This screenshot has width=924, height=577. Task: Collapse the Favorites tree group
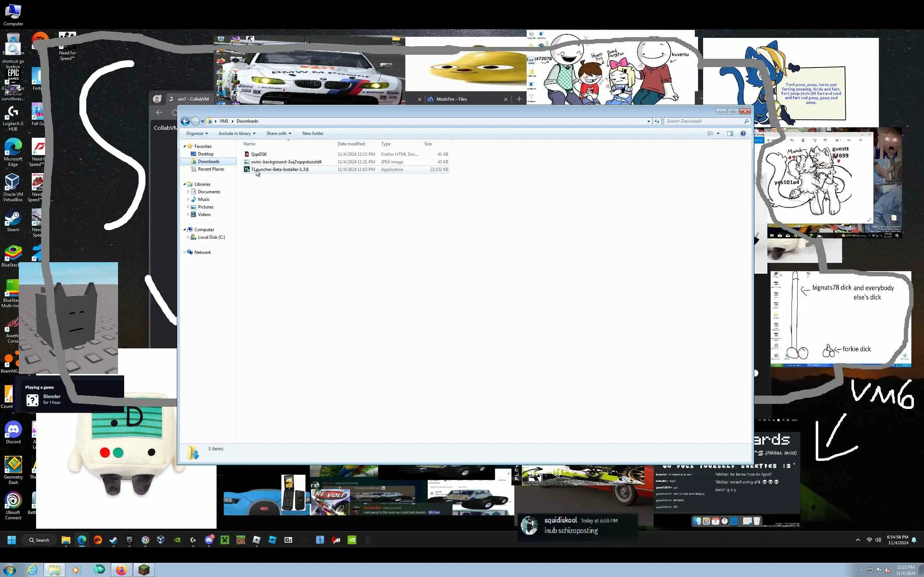184,146
